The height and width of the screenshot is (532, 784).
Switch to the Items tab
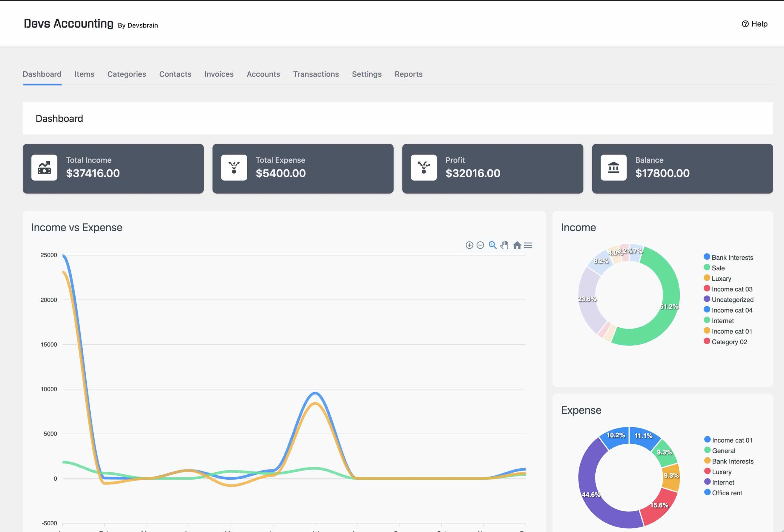point(84,74)
